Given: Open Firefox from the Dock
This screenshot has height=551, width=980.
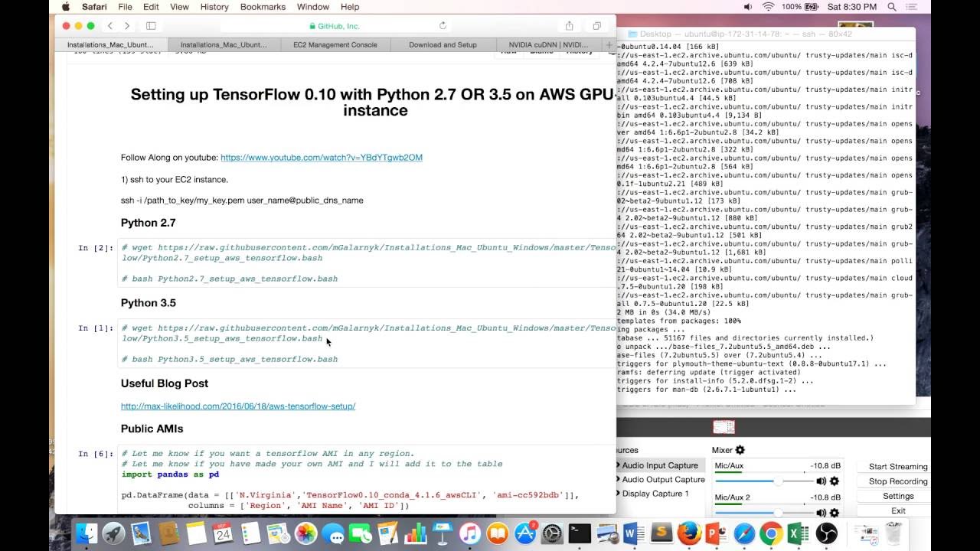Looking at the screenshot, I should point(689,533).
